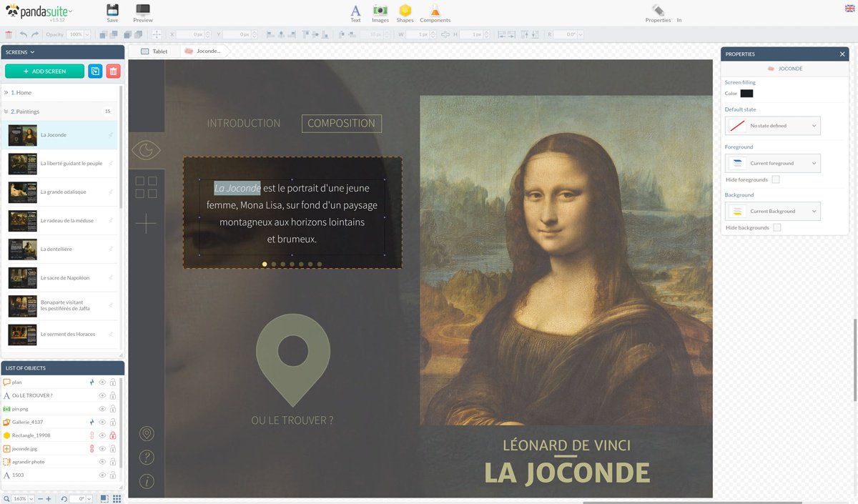Screen dimensions: 858x504
Task: Select the La liberté guidant le peuple screen
Action: click(60, 164)
